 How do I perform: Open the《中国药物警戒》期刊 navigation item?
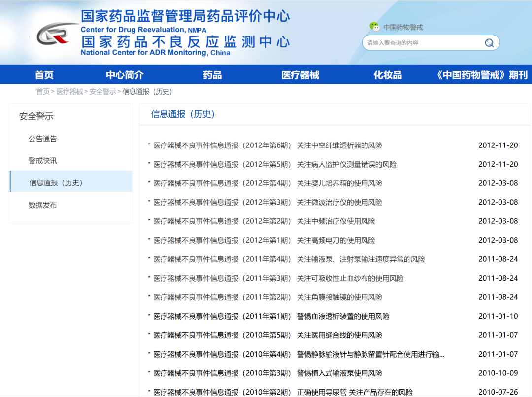482,74
